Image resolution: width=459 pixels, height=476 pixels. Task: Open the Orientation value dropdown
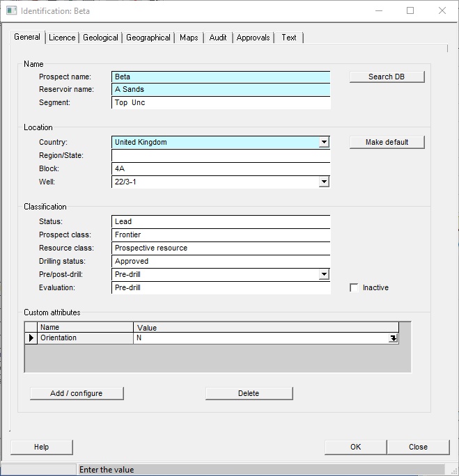[394, 338]
